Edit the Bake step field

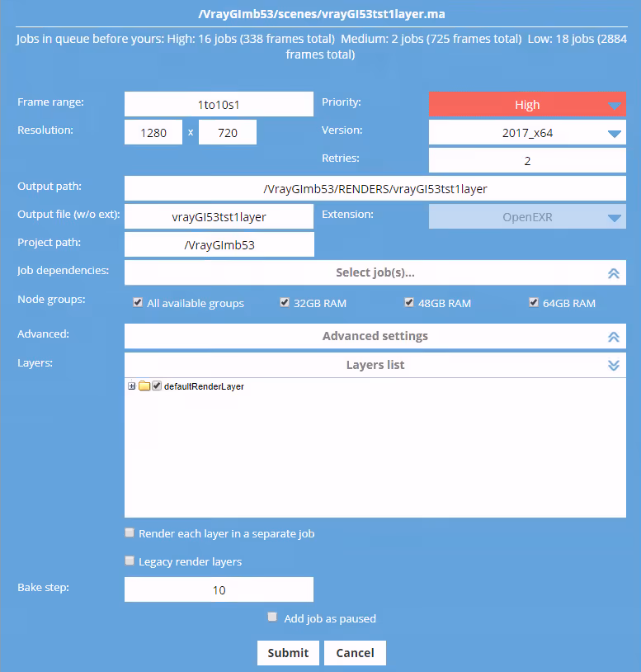point(219,589)
